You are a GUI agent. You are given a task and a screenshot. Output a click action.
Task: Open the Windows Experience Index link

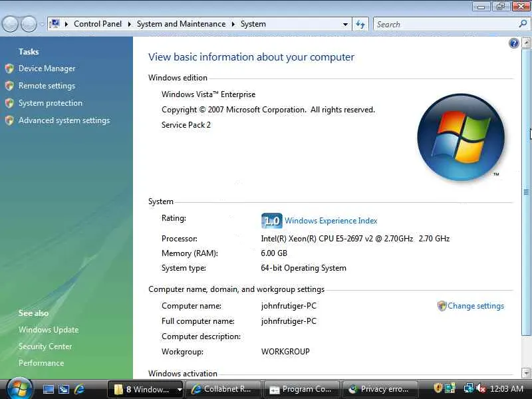331,221
